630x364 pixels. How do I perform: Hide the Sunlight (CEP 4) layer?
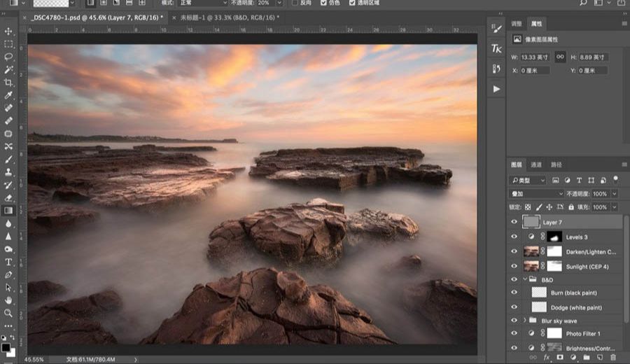[514, 266]
